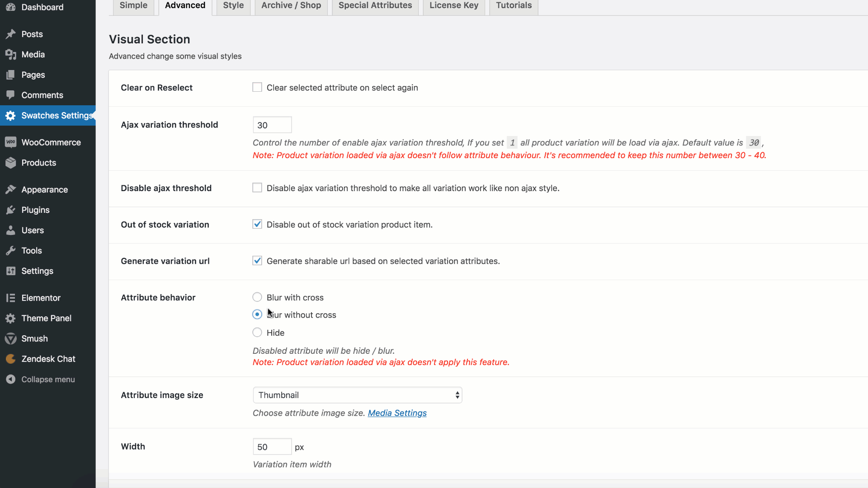Open Swatches Settings in sidebar

pyautogui.click(x=57, y=115)
